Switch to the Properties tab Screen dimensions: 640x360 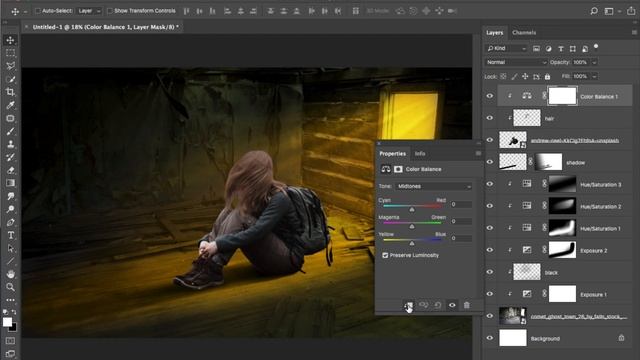[x=392, y=154]
